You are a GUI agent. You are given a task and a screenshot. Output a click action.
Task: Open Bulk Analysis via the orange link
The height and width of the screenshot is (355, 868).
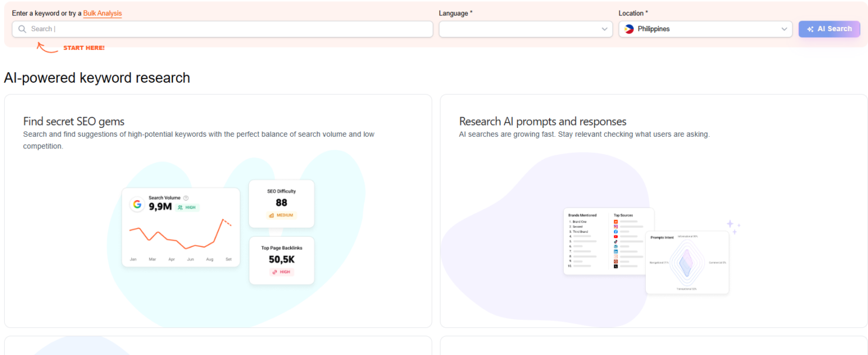pos(102,13)
